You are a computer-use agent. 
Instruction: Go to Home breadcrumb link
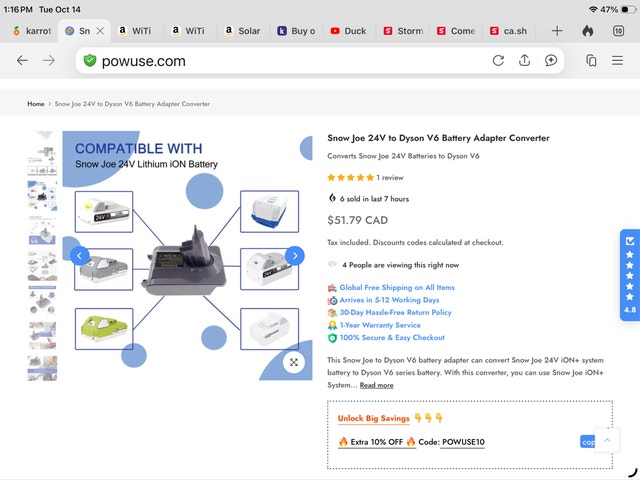[36, 104]
